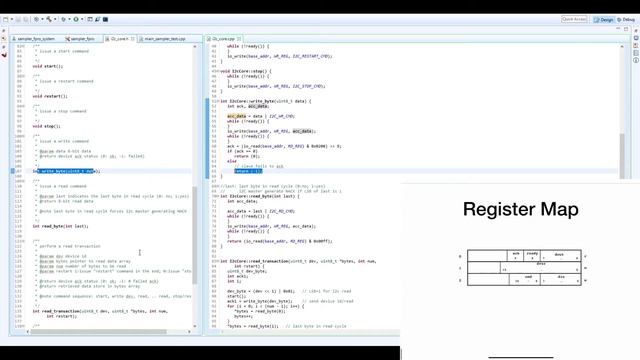Click the gear build-configuration toolbar icon
Screen dimensions: 640x360
(x=36, y=19)
